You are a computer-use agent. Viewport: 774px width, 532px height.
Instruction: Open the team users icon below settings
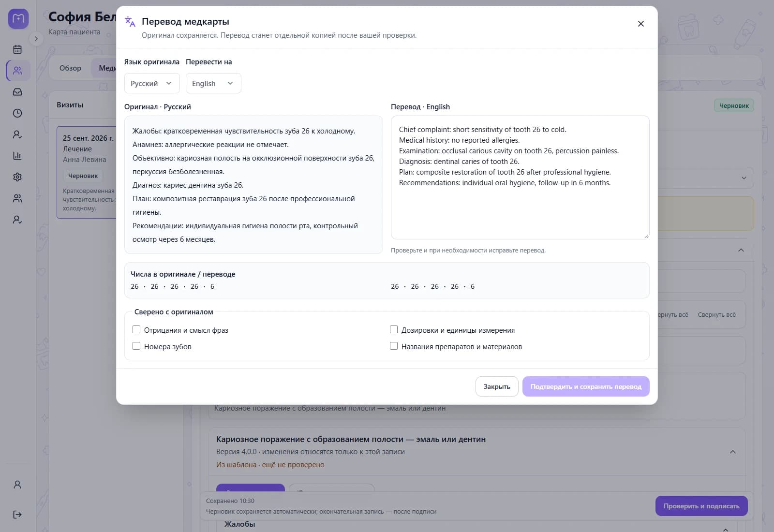pos(17,198)
